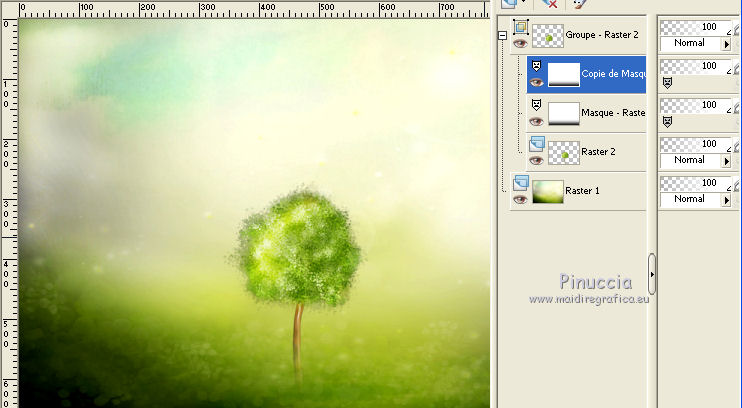Image resolution: width=742 pixels, height=408 pixels.
Task: Toggle the lock icon on Groupe - Raster 2 row
Action: point(738,30)
